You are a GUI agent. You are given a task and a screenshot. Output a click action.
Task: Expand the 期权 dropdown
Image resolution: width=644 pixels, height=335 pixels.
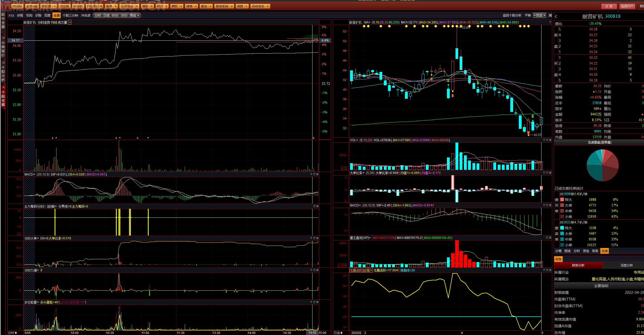click(x=181, y=6)
